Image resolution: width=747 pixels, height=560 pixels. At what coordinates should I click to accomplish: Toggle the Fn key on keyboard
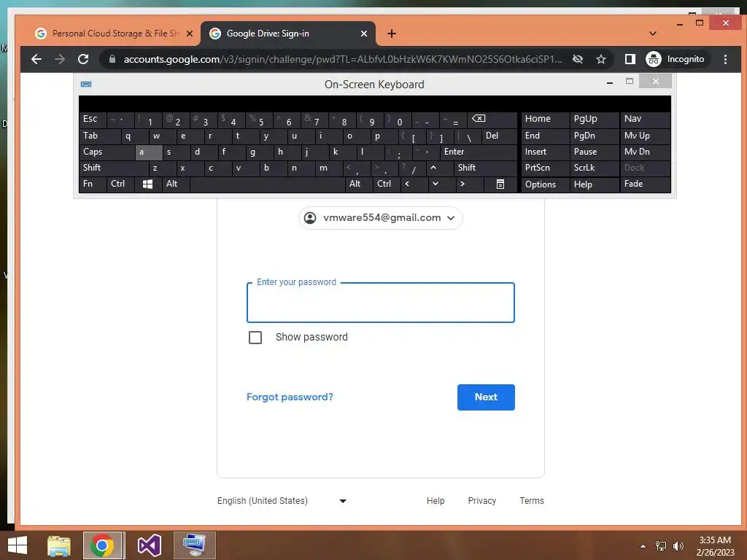pos(93,184)
